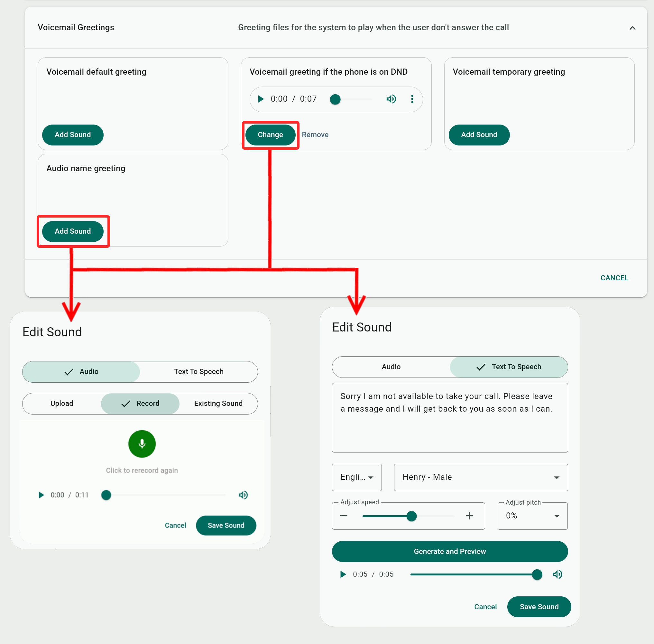Increase speech speed with plus icon
Image resolution: width=654 pixels, height=644 pixels.
pos(469,516)
